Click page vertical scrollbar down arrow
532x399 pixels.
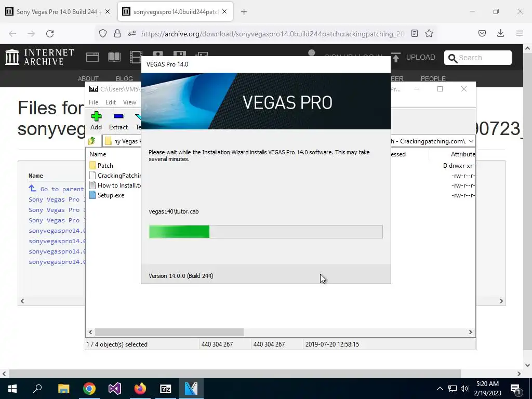click(527, 365)
